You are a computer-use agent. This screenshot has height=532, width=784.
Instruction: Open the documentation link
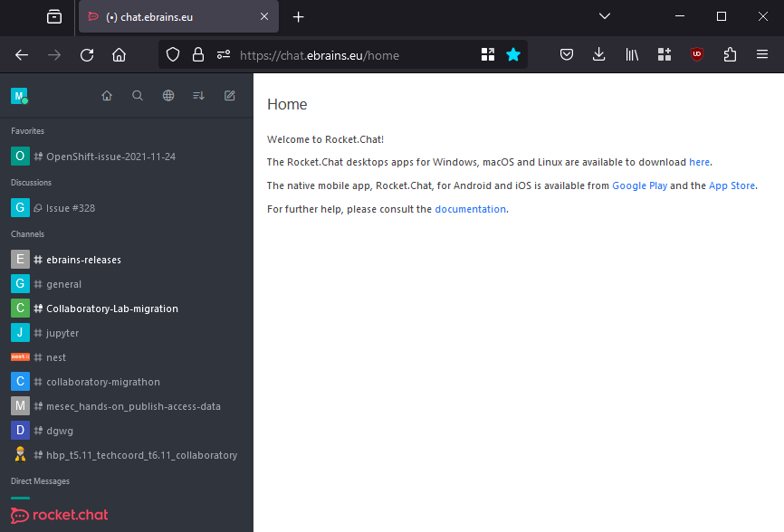tap(470, 208)
